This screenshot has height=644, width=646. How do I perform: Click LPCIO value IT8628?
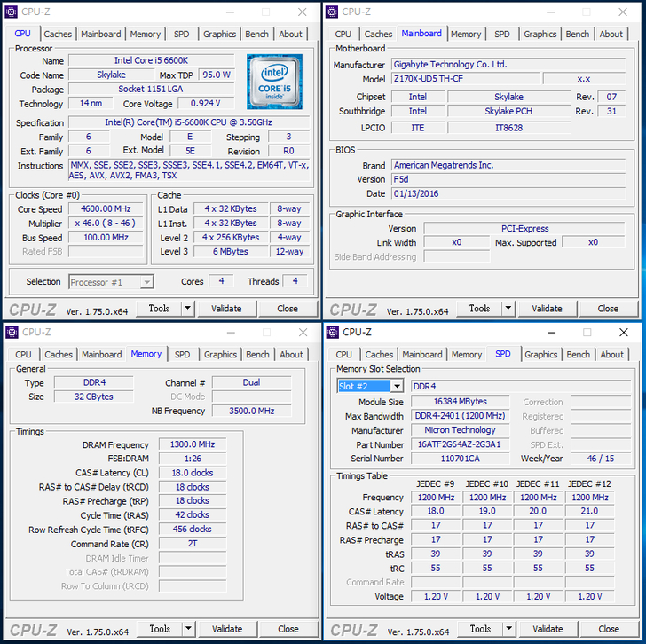point(509,128)
